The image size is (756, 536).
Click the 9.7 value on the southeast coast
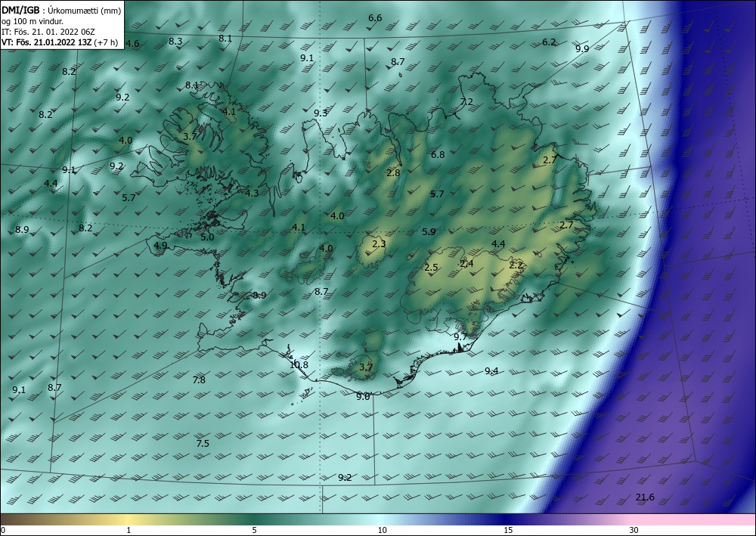pos(460,336)
